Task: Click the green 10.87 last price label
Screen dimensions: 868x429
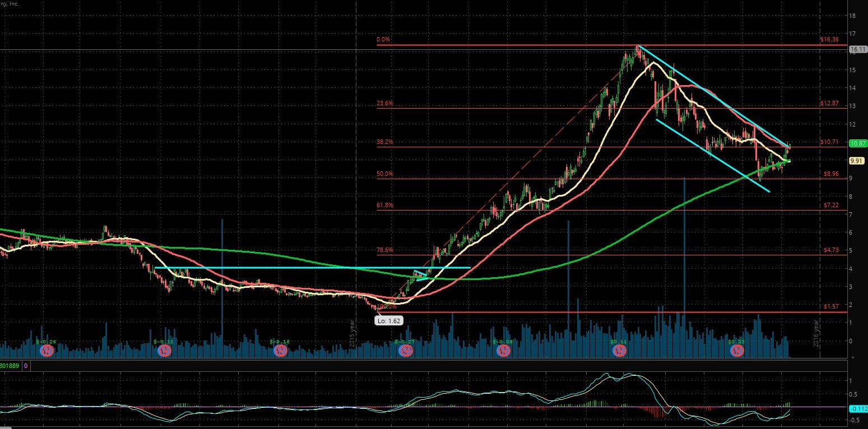Action: click(857, 143)
